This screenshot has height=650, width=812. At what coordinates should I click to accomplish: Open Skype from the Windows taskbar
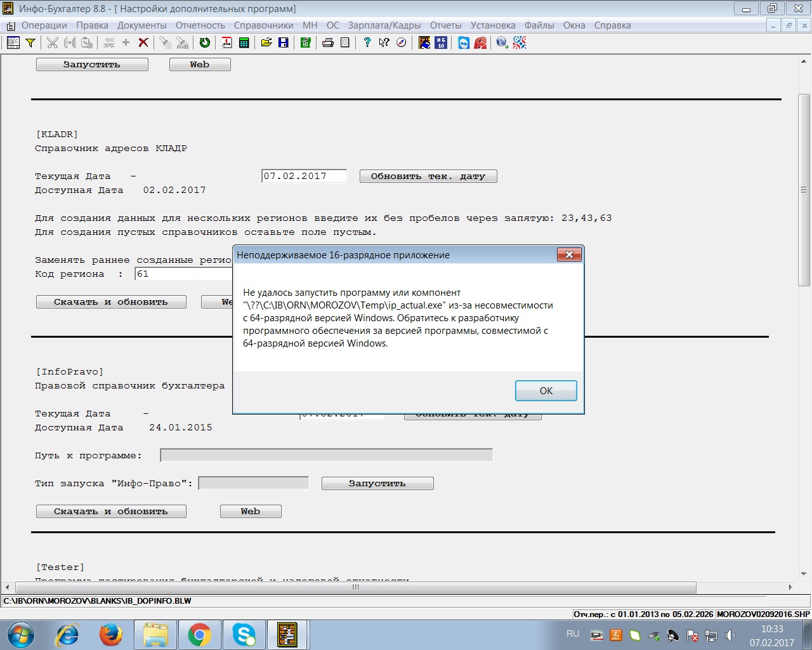244,634
